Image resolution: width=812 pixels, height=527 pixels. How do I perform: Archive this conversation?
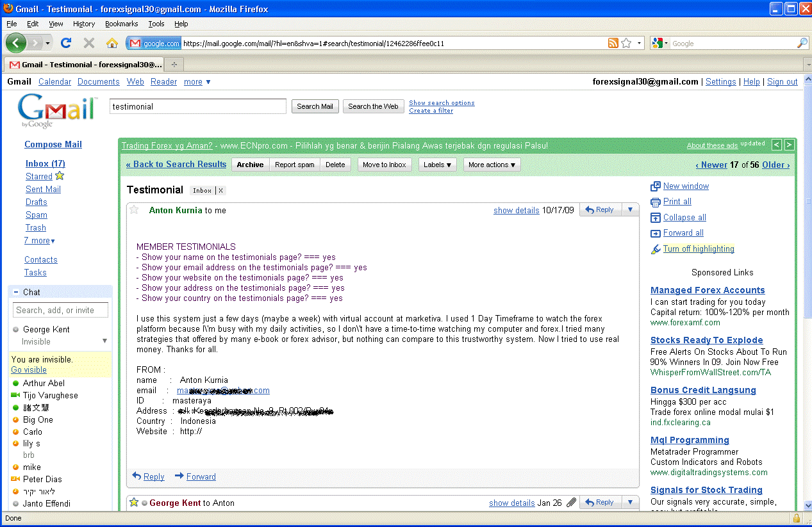[250, 165]
